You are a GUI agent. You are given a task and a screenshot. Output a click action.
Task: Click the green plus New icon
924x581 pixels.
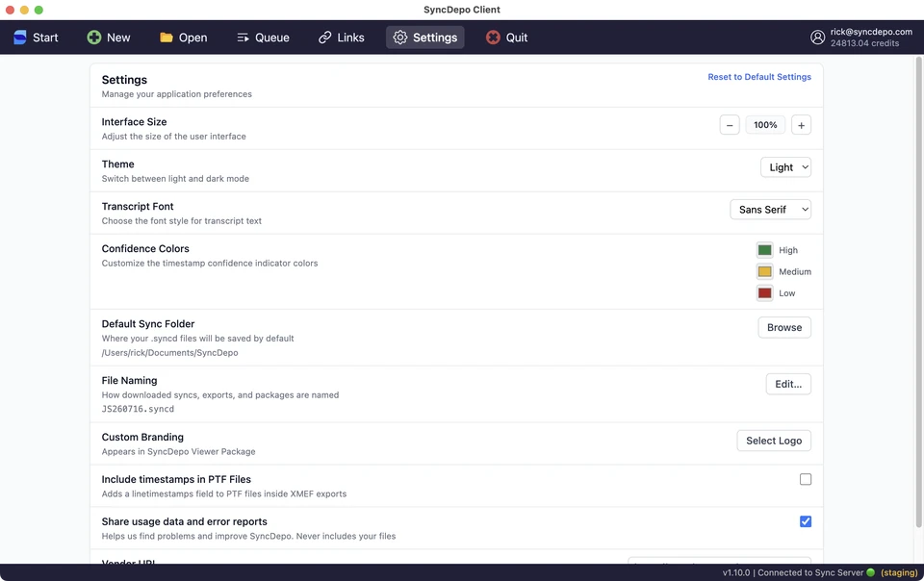click(93, 38)
